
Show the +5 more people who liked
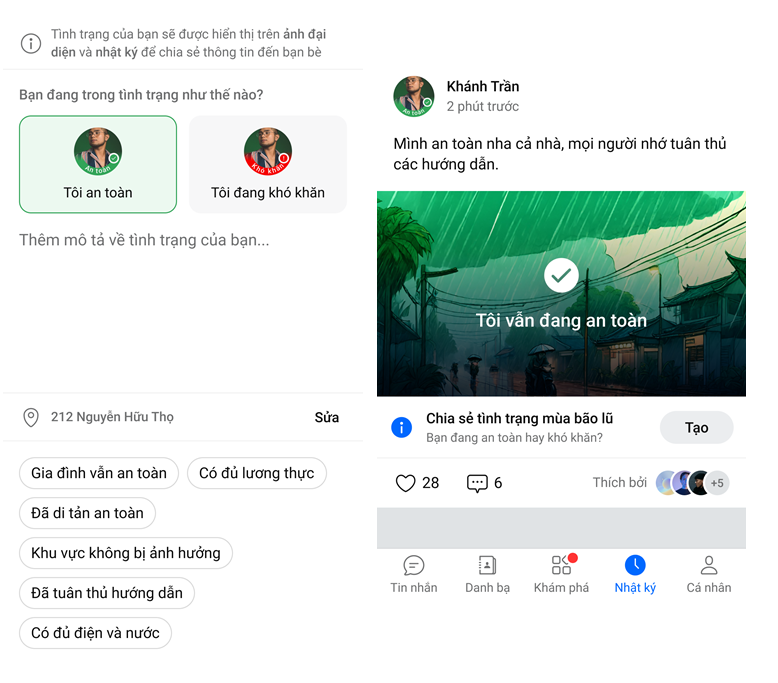pyautogui.click(x=717, y=483)
